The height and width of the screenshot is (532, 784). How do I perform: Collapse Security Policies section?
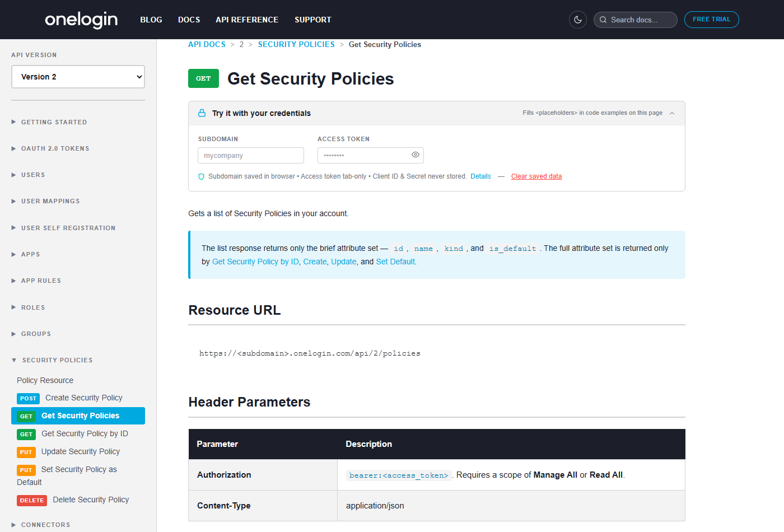pyautogui.click(x=52, y=360)
